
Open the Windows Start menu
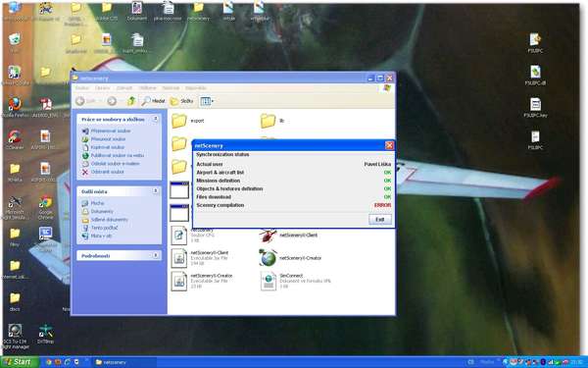click(x=20, y=362)
